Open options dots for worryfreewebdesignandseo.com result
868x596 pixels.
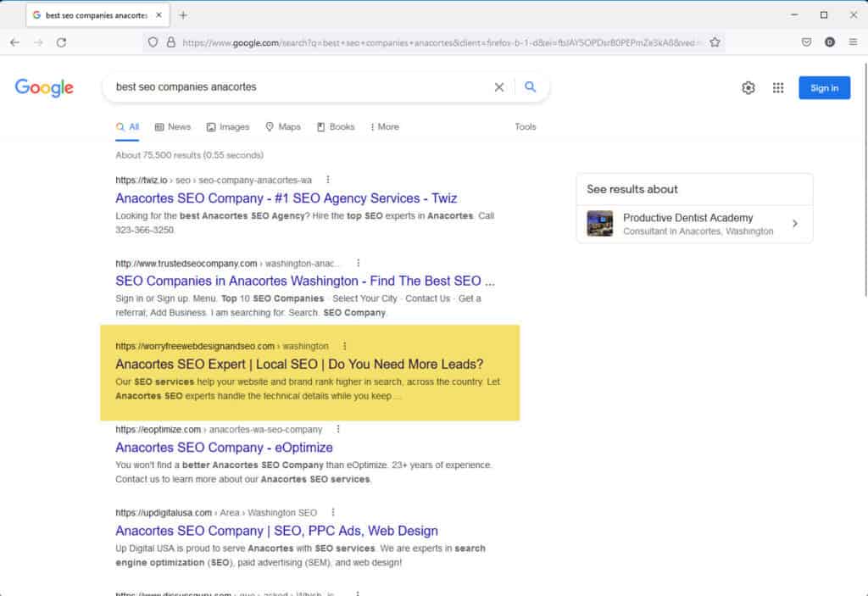click(344, 346)
